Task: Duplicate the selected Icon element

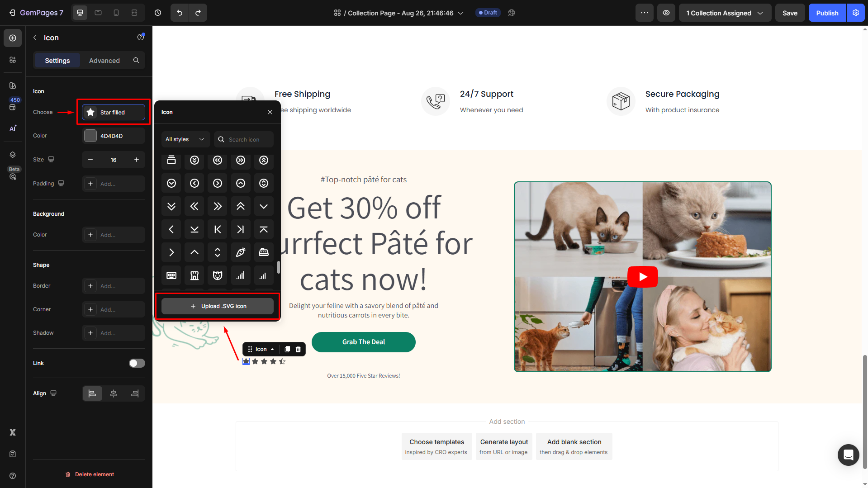Action: coord(287,349)
